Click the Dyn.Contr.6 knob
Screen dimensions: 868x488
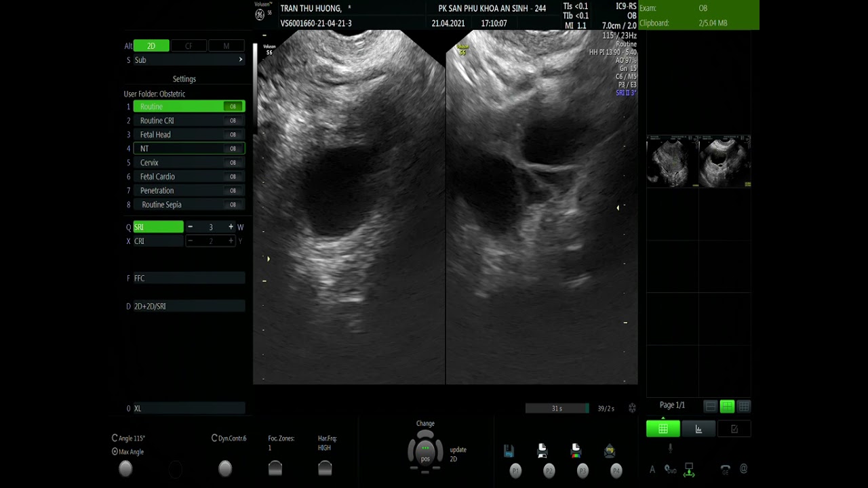pyautogui.click(x=225, y=468)
